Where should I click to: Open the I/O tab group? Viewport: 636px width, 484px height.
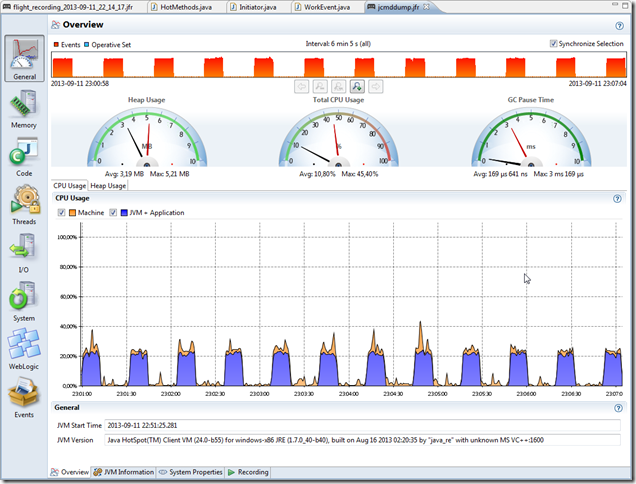[24, 253]
